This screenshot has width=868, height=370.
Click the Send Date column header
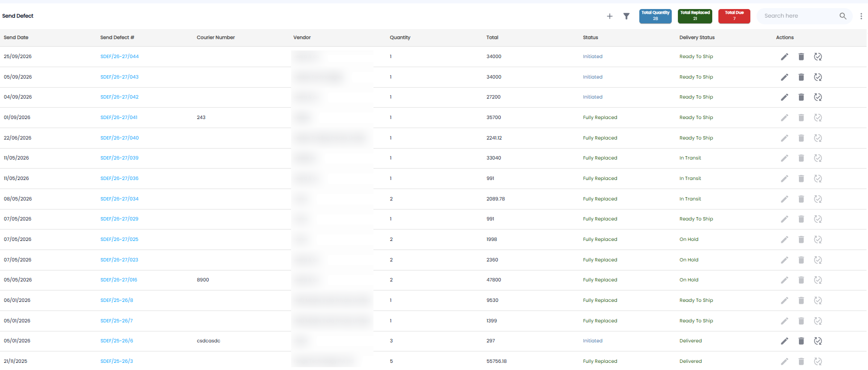(16, 38)
